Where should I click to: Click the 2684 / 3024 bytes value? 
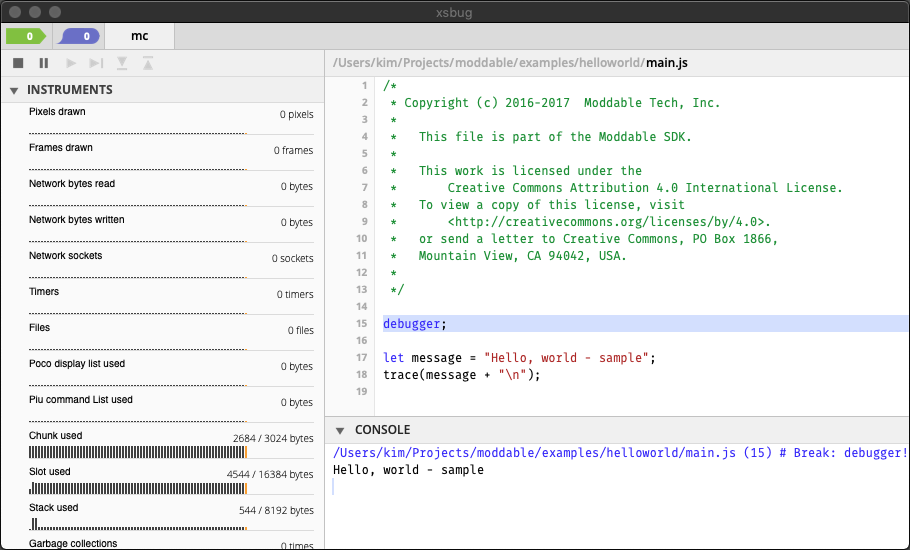pos(273,439)
